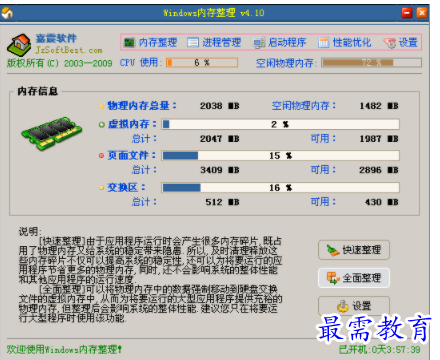Screen dimensions: 440x360
Task: Click the 页面文件 15% usage bar
Action: click(x=280, y=156)
